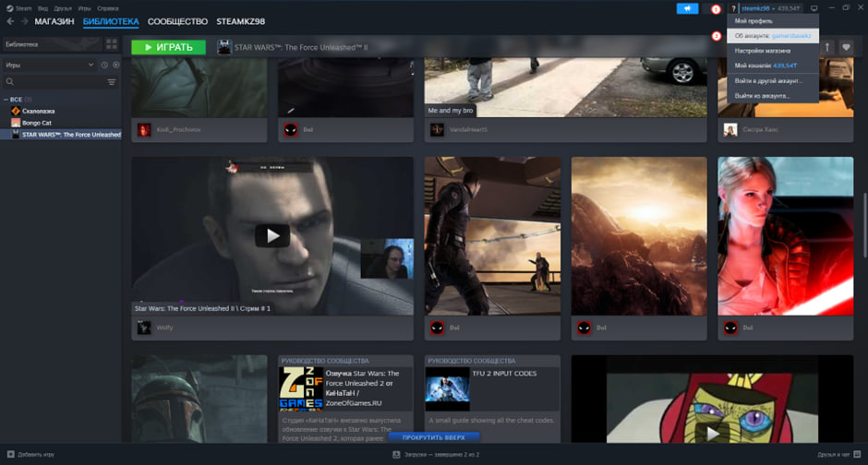The width and height of the screenshot is (868, 465).
Task: Play the cartoon video thumbnail
Action: (x=713, y=434)
